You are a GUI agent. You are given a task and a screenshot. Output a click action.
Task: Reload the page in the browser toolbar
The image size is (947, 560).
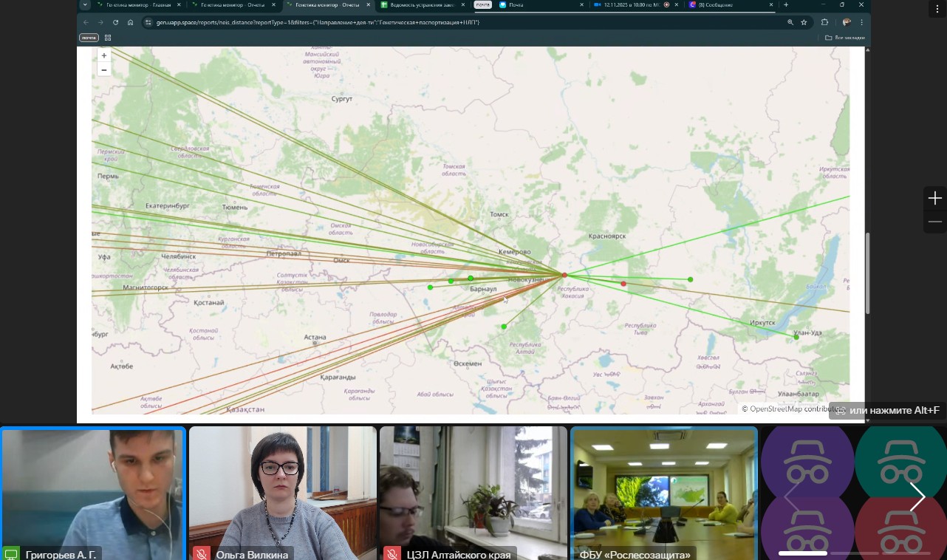115,22
